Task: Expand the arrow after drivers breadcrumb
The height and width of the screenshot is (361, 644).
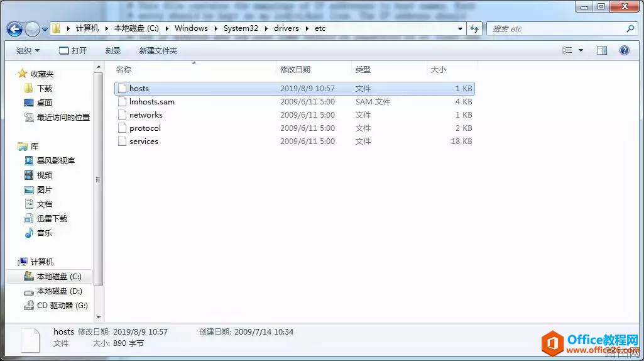Action: point(307,28)
